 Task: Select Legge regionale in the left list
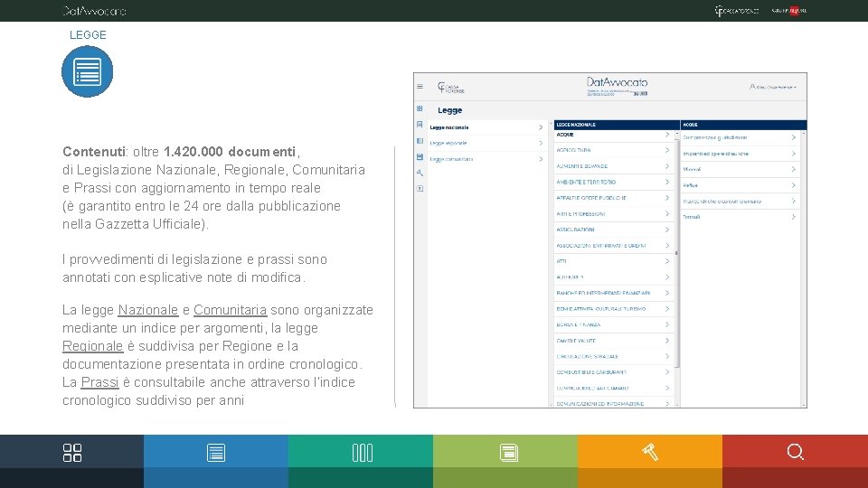486,144
